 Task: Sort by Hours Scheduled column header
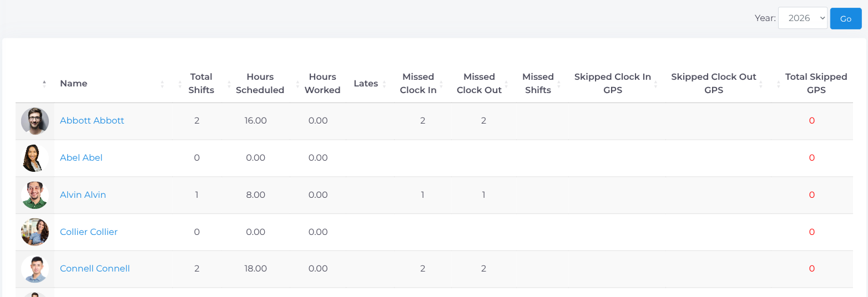coord(260,83)
